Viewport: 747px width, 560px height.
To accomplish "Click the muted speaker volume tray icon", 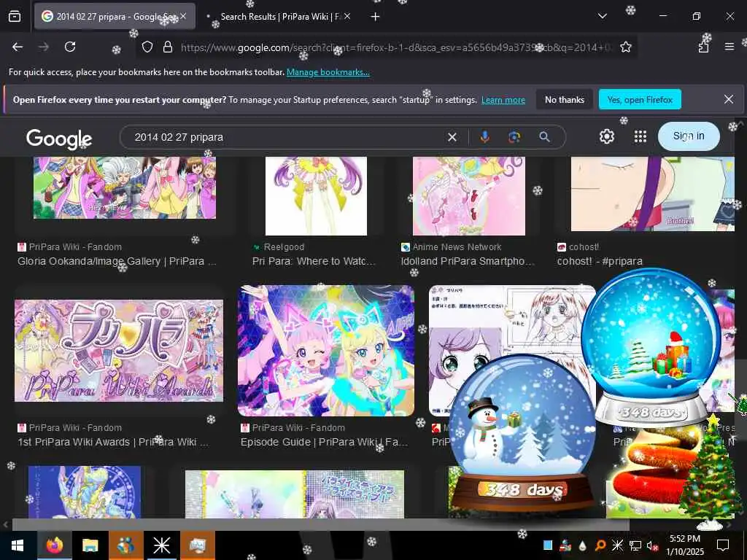I will (651, 545).
